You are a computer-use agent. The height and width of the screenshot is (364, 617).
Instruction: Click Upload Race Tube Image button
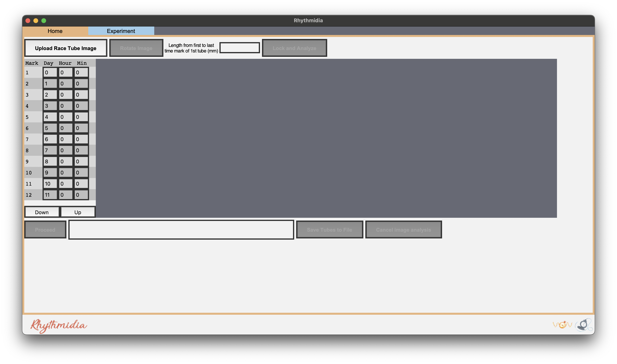66,48
